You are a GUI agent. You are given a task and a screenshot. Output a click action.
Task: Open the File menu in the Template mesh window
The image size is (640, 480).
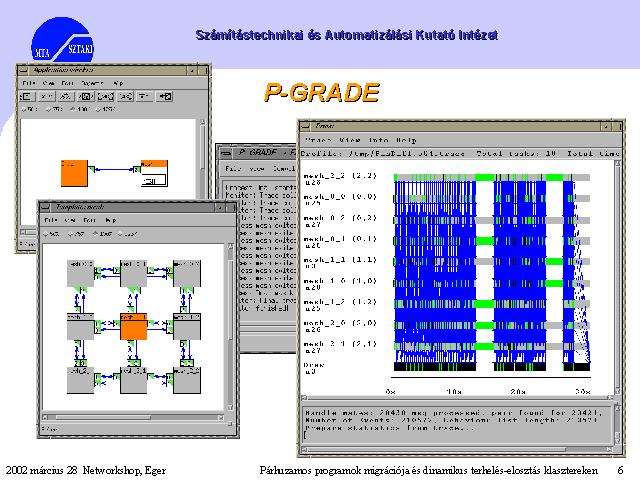pos(51,220)
